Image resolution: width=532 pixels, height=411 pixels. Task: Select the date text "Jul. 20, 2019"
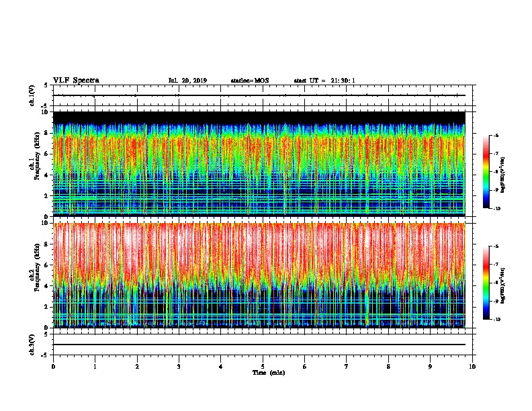pos(187,81)
